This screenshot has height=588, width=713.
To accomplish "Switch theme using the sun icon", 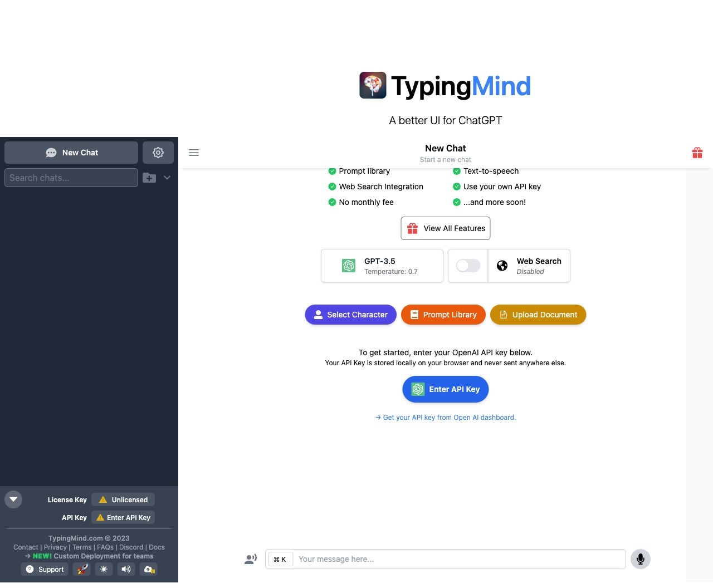I will pyautogui.click(x=104, y=569).
